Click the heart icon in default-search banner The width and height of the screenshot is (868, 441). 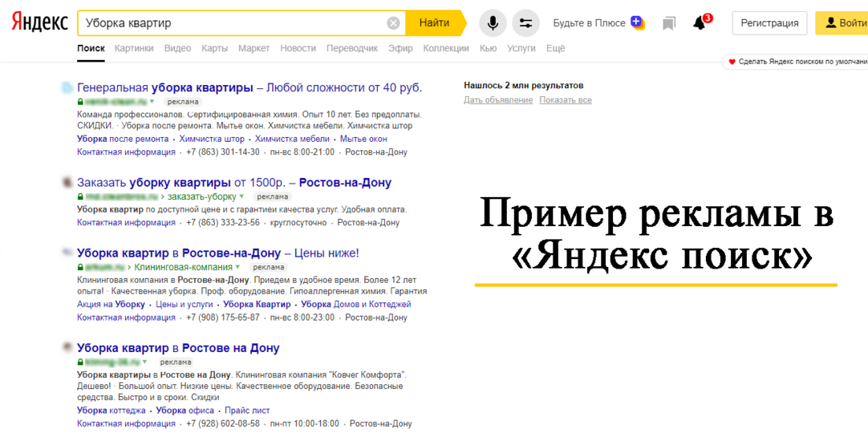click(x=732, y=62)
